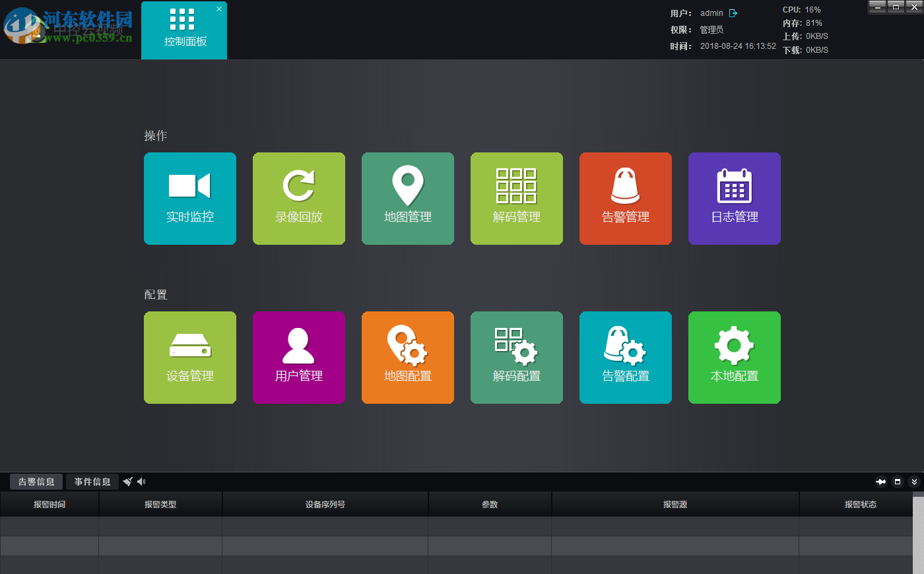Image resolution: width=924 pixels, height=574 pixels.
Task: Collapse the alarm panel with double chevron
Action: pos(914,482)
